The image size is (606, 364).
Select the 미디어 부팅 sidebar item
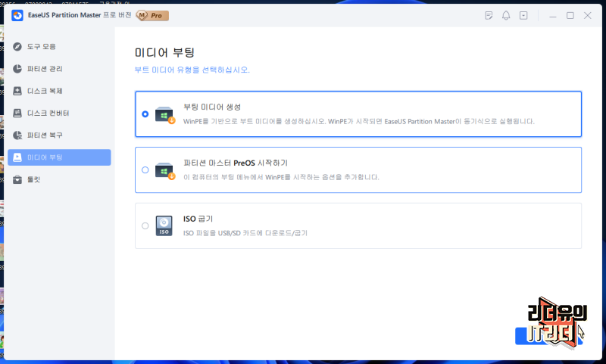59,157
